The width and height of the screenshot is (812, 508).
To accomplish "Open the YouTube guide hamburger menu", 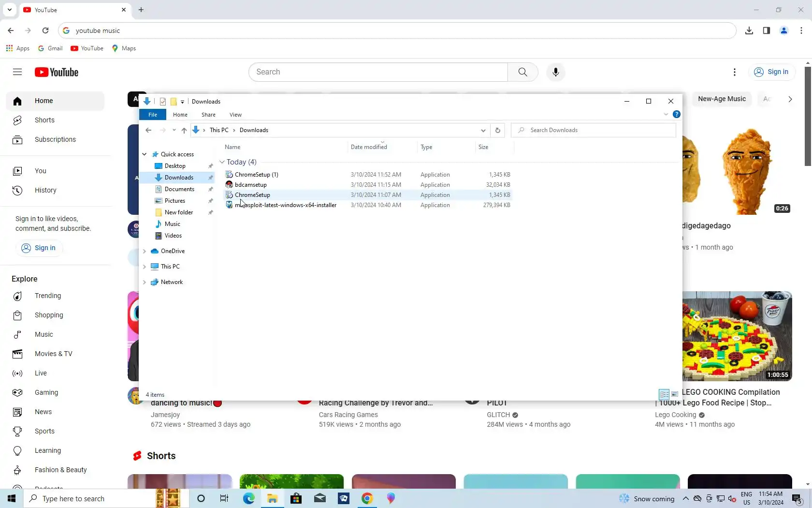I will coord(17,72).
